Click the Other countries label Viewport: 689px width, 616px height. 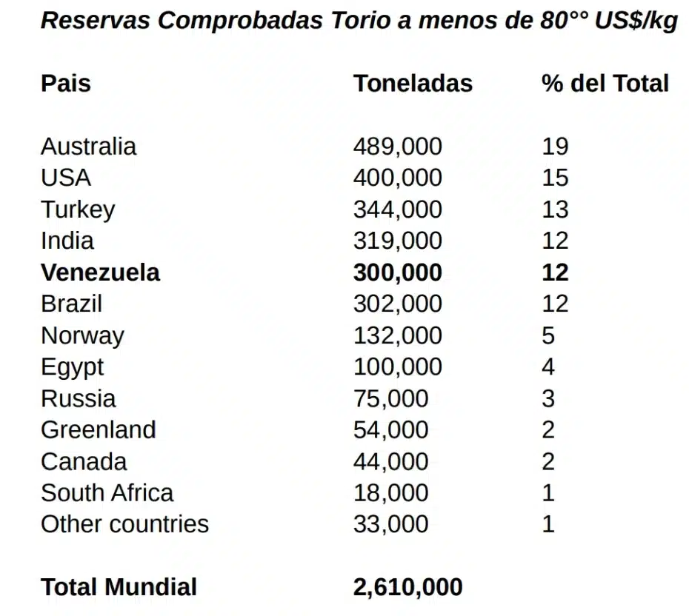coord(124,524)
